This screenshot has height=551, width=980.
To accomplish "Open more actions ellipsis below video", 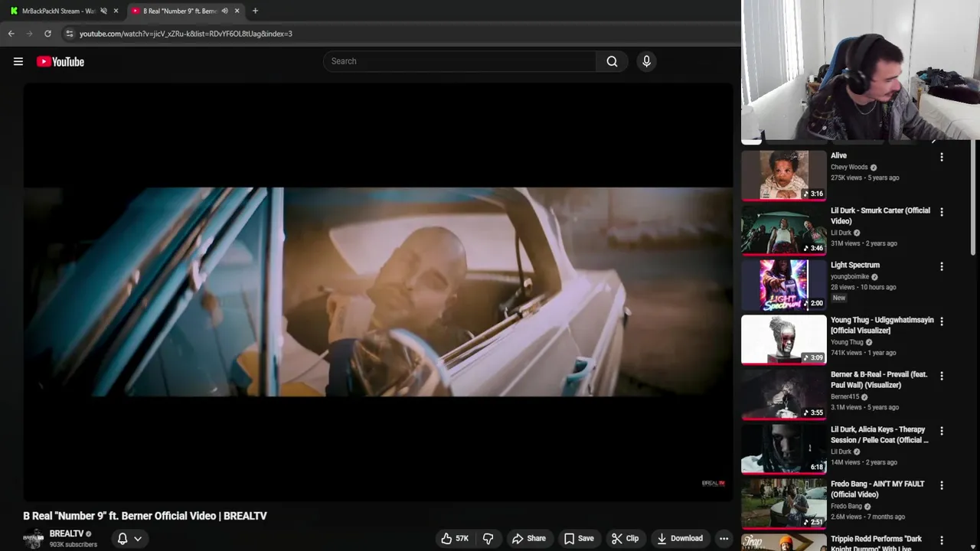I will pyautogui.click(x=724, y=539).
